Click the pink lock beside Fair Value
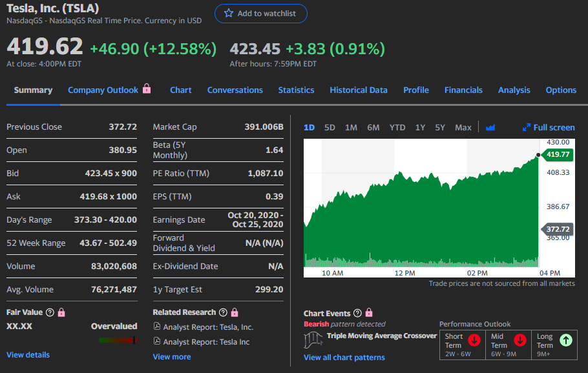 coord(61,312)
